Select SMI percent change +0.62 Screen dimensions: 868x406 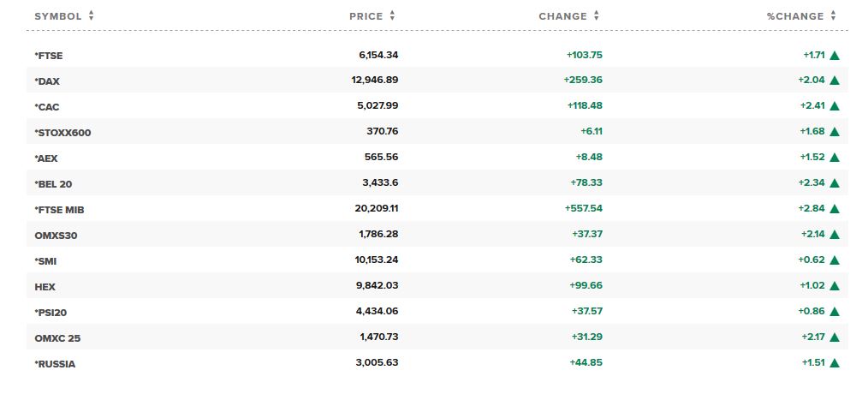(812, 260)
